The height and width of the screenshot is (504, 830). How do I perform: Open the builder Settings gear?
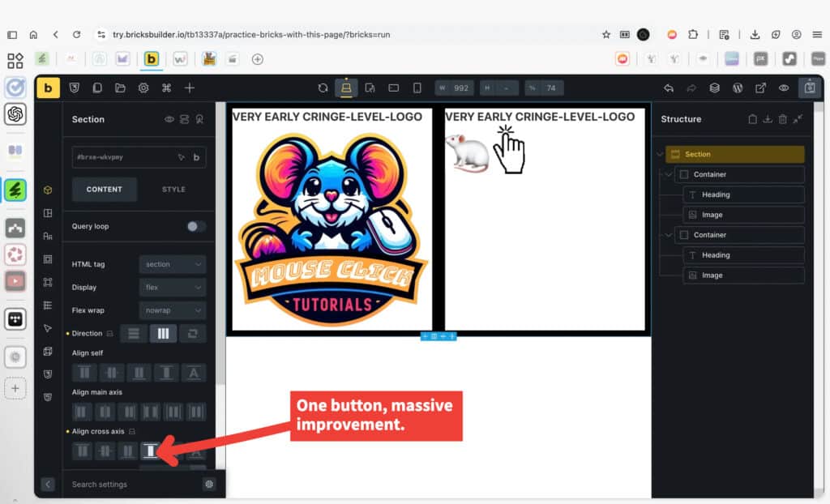(143, 88)
